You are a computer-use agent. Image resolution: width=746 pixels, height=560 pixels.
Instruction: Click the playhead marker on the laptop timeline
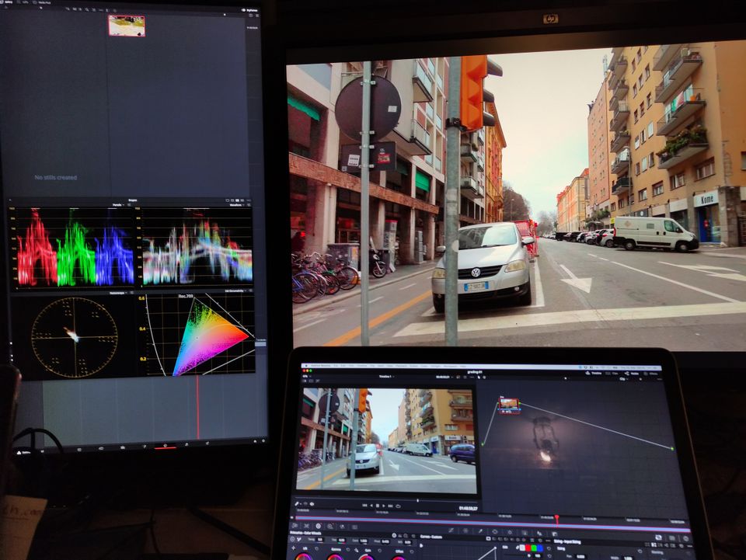point(556,518)
